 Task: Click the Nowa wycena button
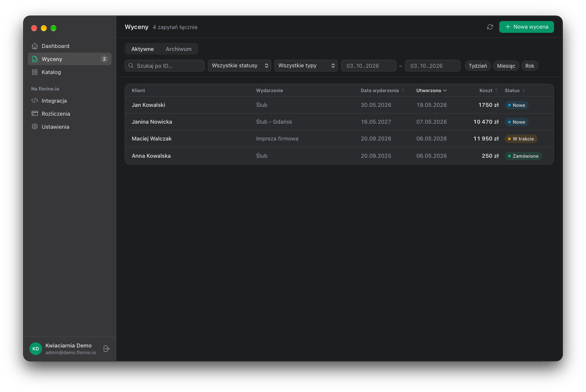[527, 27]
